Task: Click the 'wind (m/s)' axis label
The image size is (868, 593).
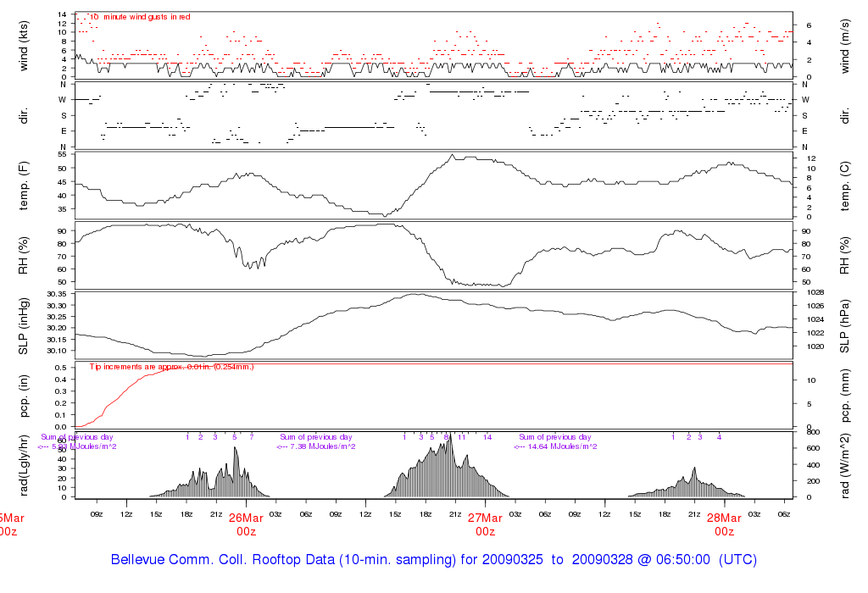Action: (x=844, y=46)
